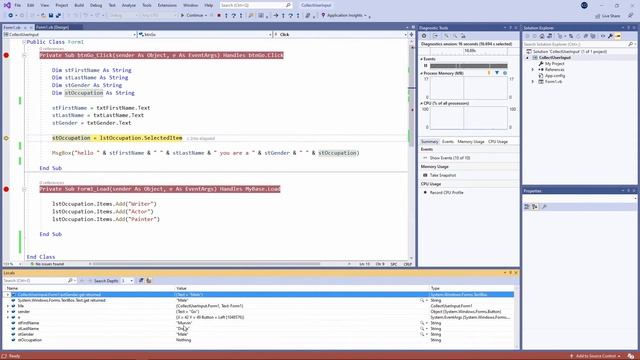This screenshot has width=640, height=360.
Task: Click the Show Next Statement arrow icon
Action: 276,16
